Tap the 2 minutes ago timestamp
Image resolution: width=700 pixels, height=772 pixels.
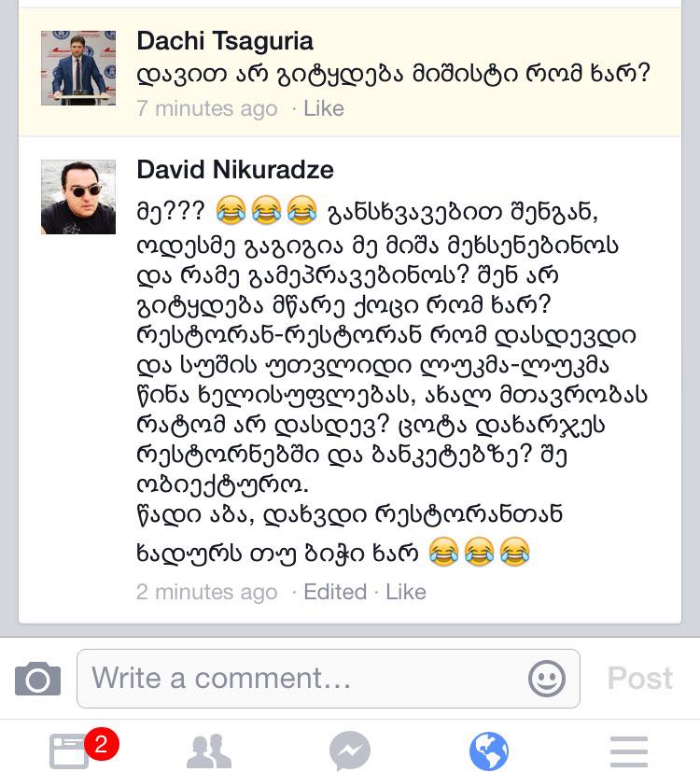[x=207, y=592]
